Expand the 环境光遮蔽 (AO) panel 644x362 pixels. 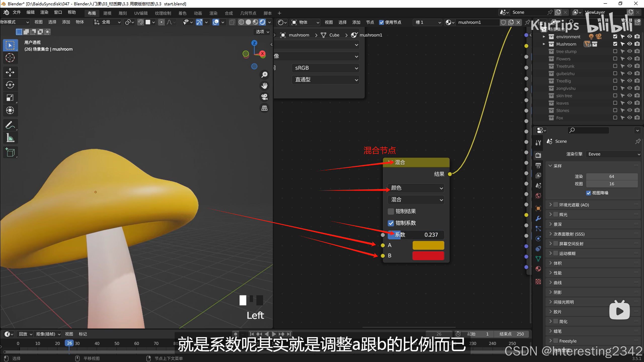click(x=550, y=205)
